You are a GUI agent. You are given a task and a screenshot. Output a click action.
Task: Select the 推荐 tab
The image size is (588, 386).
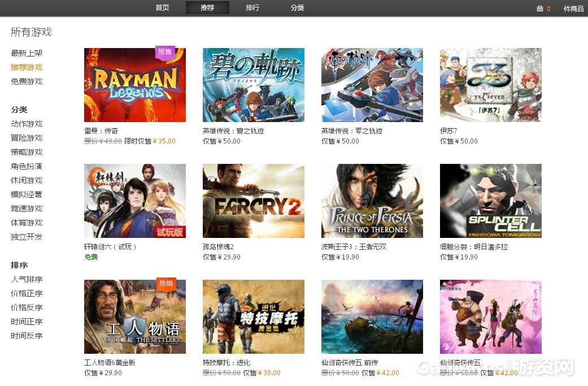207,7
